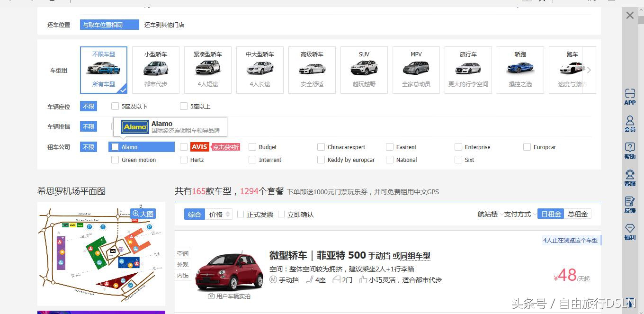Uncheck the Alamo rental company filter

115,147
